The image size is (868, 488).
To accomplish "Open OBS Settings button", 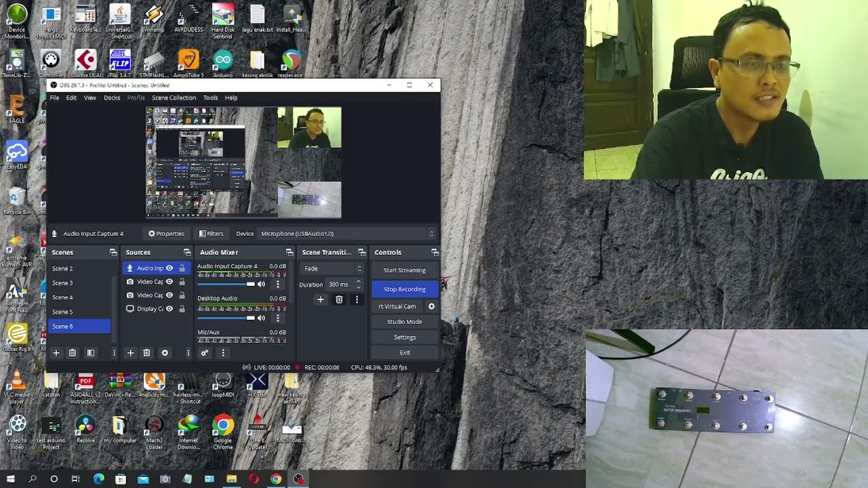I will point(405,337).
